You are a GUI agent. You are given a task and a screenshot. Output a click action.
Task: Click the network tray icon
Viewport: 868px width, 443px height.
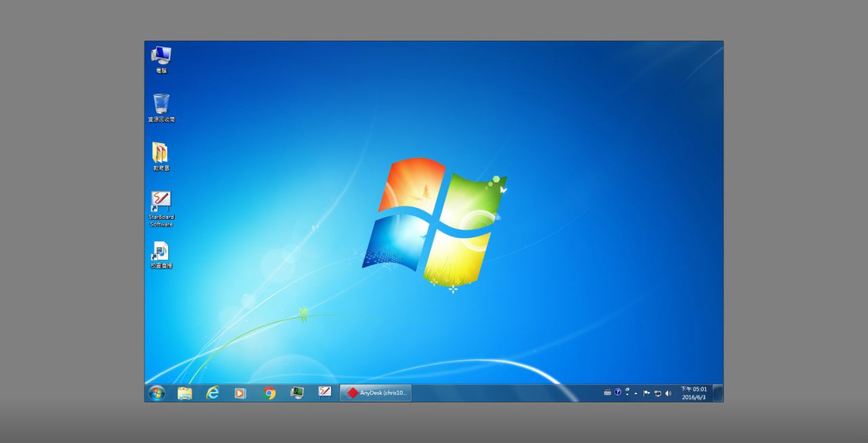click(x=657, y=393)
